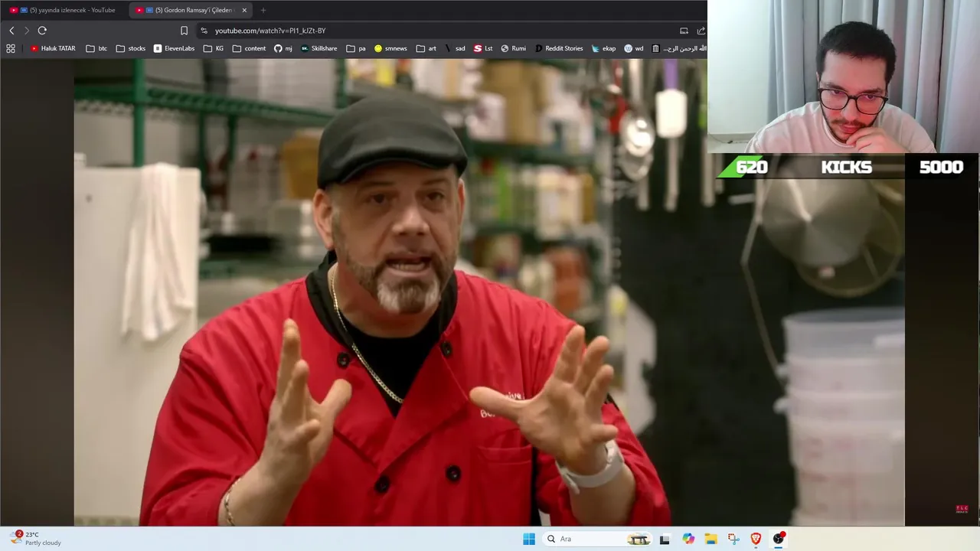Open the Skillshare bookmark
Image resolution: width=980 pixels, height=551 pixels.
click(x=318, y=48)
